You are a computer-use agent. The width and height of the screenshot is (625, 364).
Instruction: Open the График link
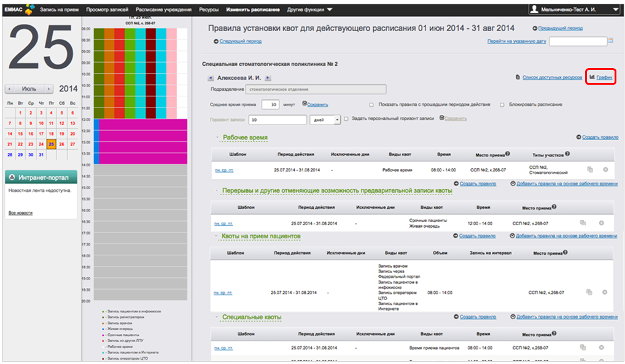pyautogui.click(x=604, y=77)
